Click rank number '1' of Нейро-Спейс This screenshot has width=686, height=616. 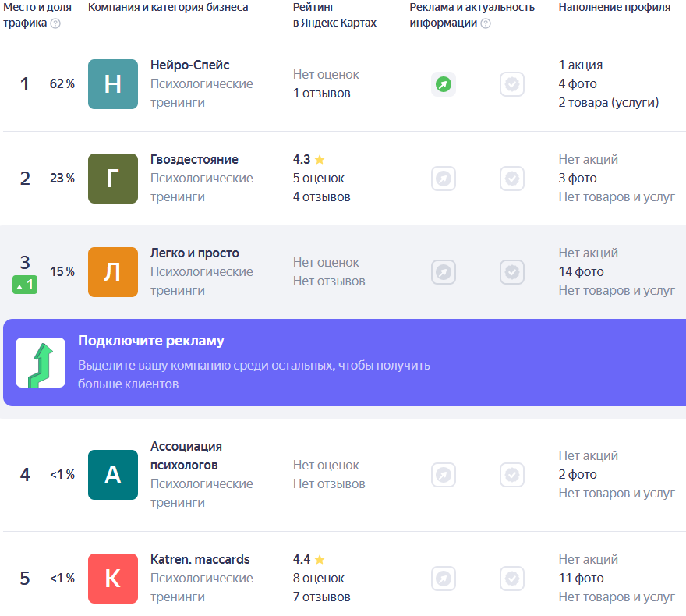(24, 84)
